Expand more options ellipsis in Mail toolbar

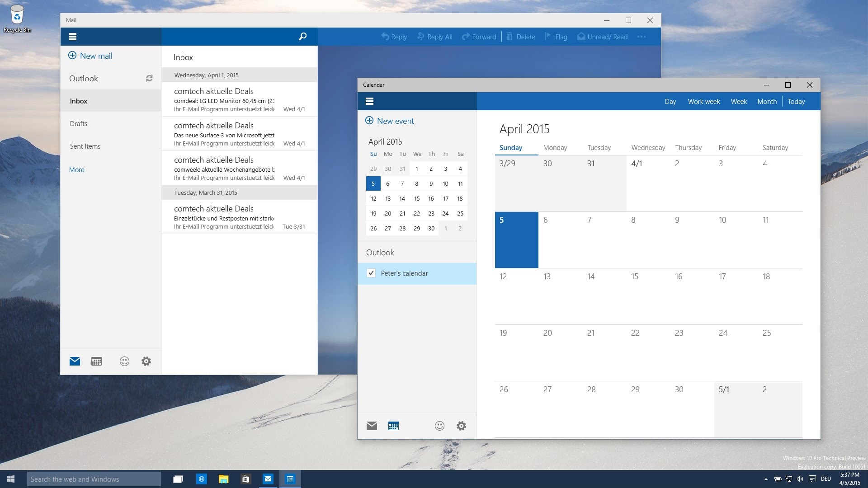(641, 37)
